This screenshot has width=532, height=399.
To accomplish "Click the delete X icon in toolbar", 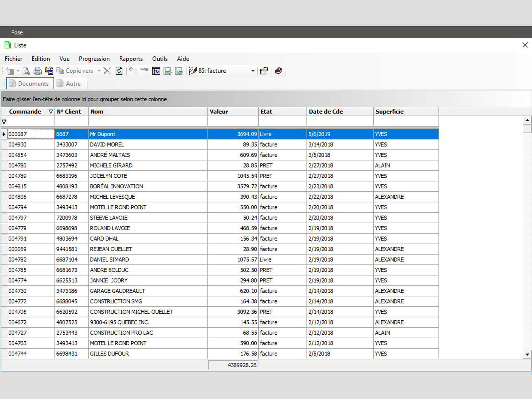I will click(107, 71).
